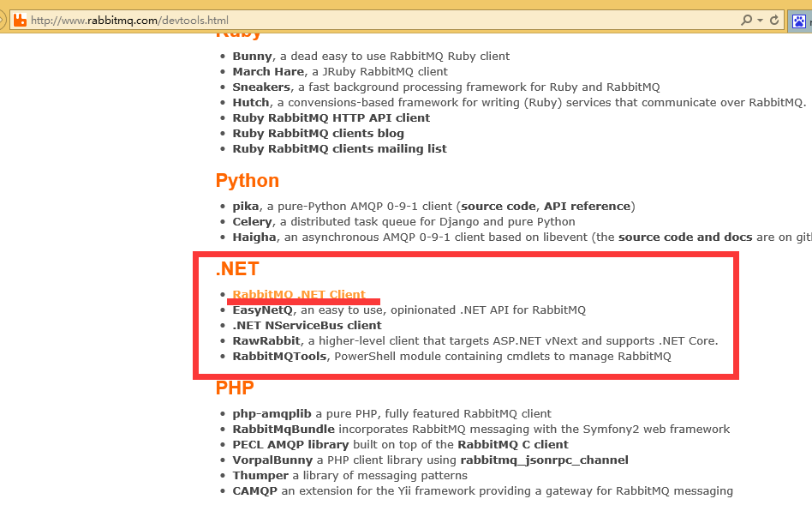Open pika source code link

(x=499, y=207)
